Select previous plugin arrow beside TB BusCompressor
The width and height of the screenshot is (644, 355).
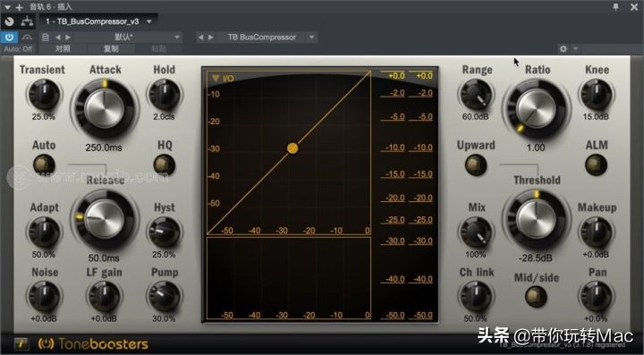[200, 38]
